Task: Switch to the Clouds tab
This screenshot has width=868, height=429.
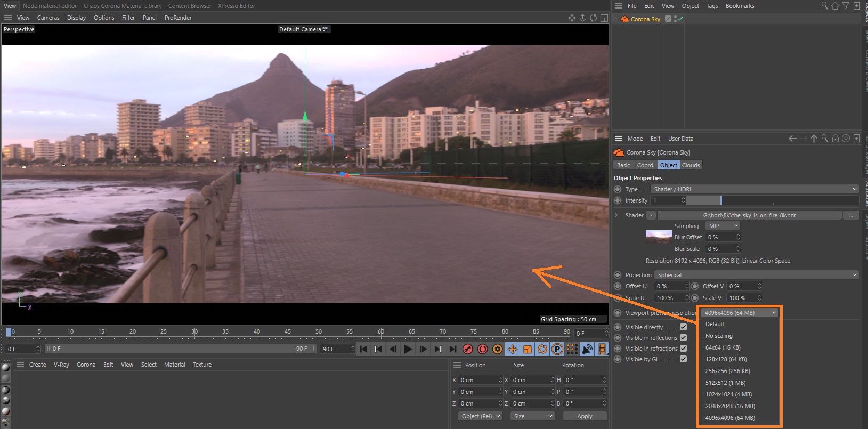Action: point(691,165)
